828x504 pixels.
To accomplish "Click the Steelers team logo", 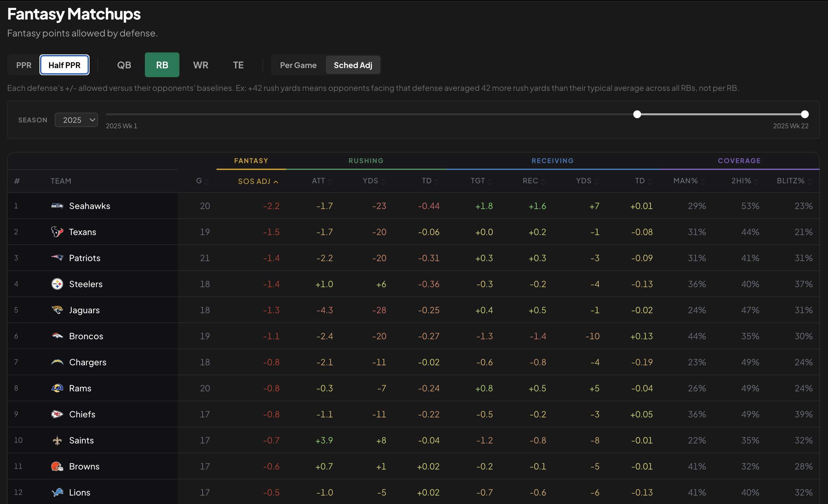I will [x=57, y=284].
